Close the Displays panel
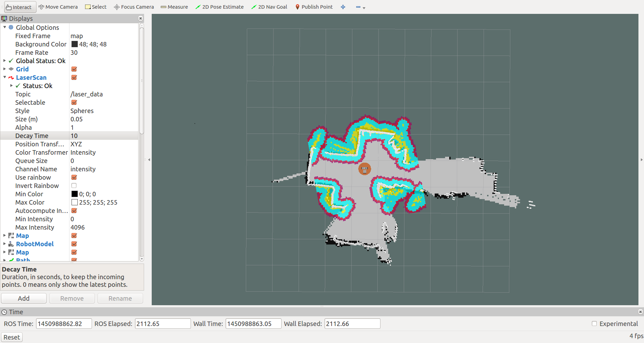 tap(141, 18)
